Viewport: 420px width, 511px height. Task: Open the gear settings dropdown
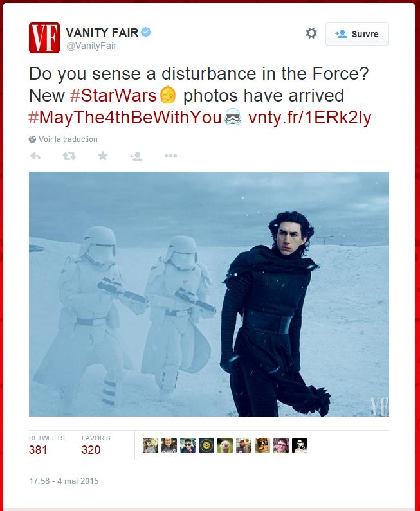coord(311,33)
